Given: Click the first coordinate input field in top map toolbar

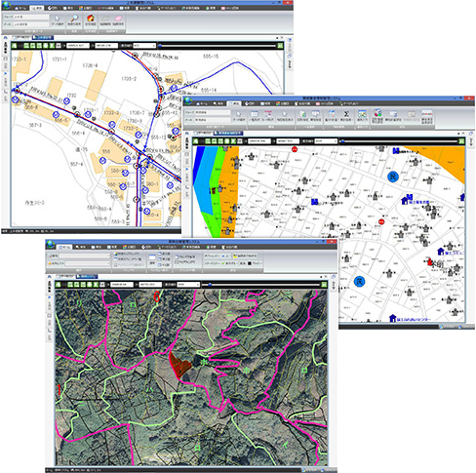Looking at the screenshot, I should point(78,46).
